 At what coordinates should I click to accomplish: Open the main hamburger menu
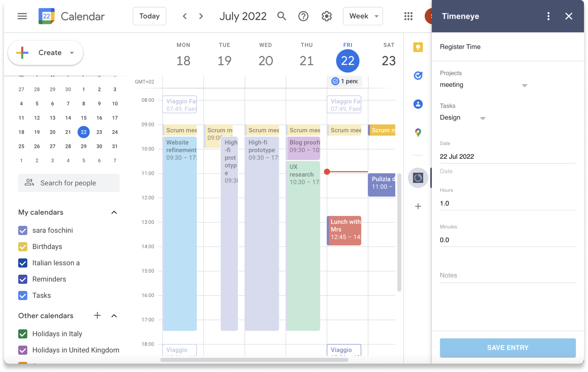(x=22, y=16)
